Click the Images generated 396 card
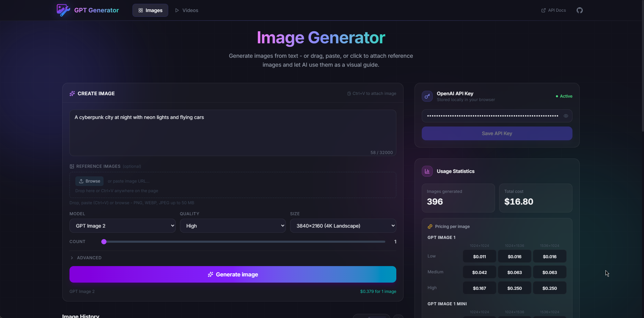 coord(458,198)
